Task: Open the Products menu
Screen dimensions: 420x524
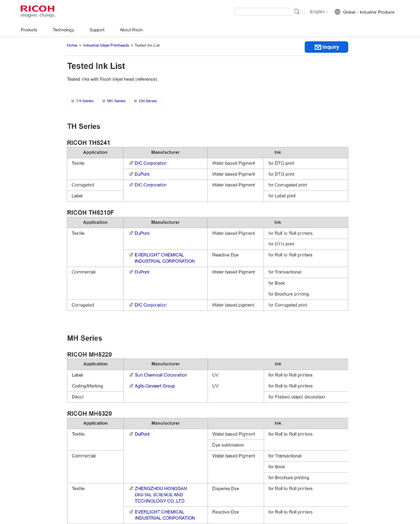Action: pyautogui.click(x=29, y=30)
